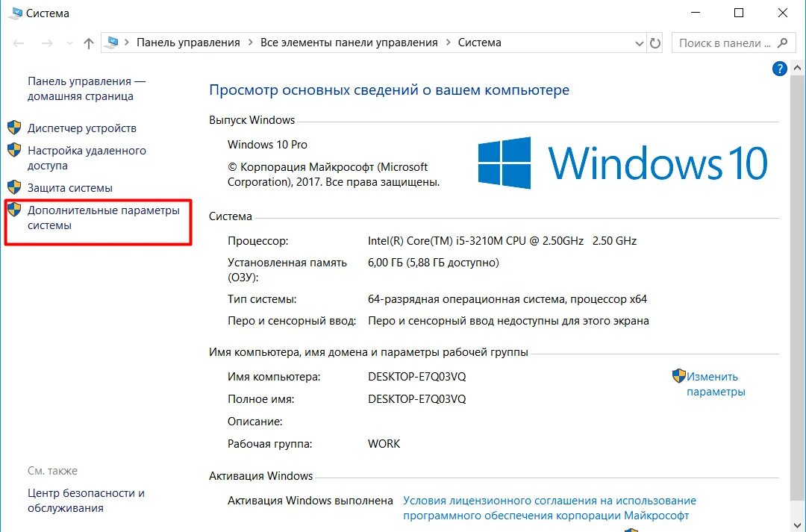The image size is (806, 532).
Task: Open Защита системы link
Action: (70, 187)
